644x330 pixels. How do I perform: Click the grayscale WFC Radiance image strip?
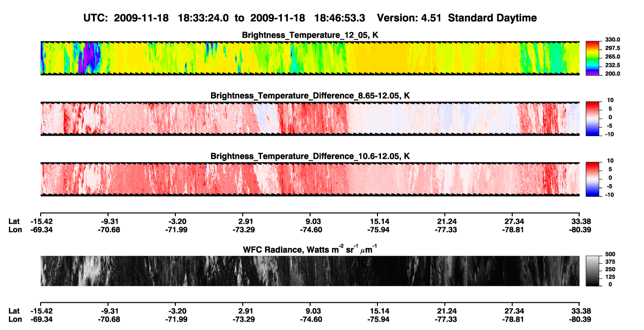(x=310, y=271)
